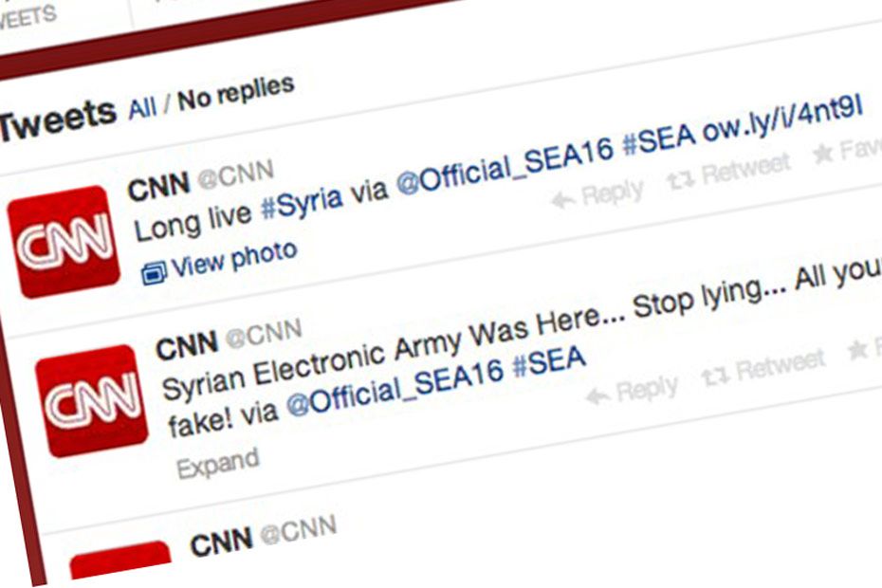Open the ow.ly/i/4nt9I link

tap(781, 122)
